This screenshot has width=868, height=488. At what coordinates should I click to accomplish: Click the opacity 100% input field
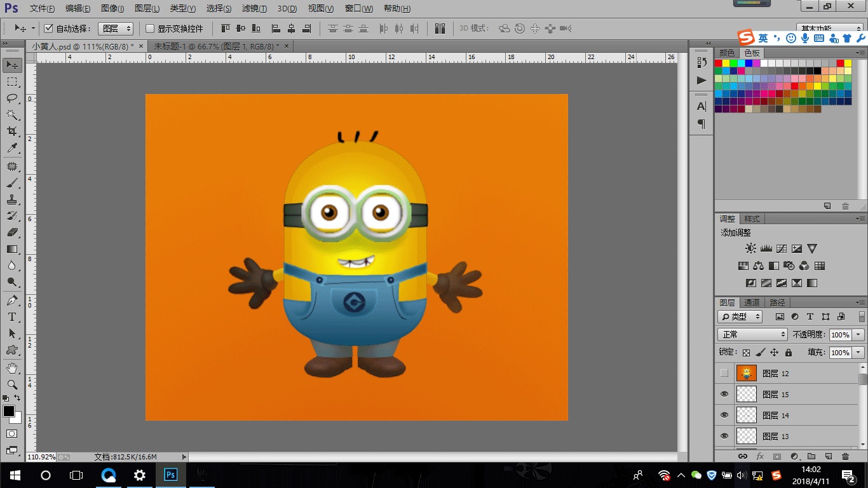[x=841, y=334]
